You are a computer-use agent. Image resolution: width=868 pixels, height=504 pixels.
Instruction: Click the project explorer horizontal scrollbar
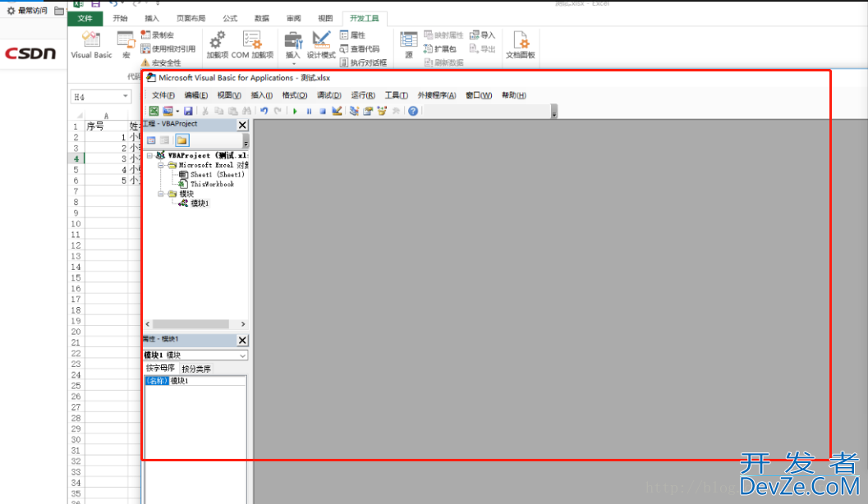point(194,325)
